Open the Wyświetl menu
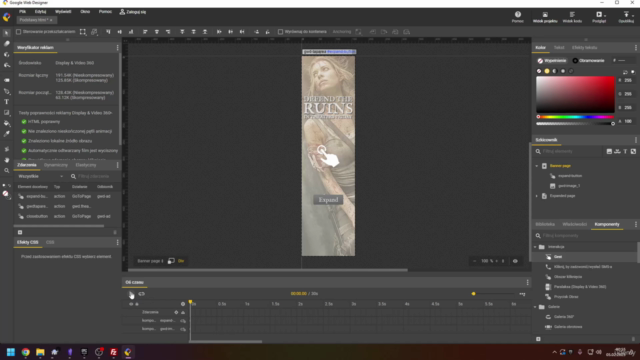640x360 pixels. [63, 12]
